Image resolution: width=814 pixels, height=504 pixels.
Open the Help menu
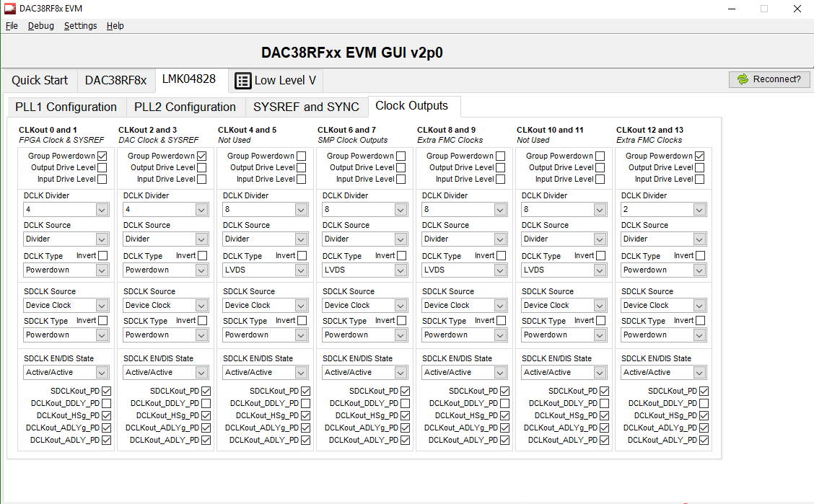click(x=115, y=26)
